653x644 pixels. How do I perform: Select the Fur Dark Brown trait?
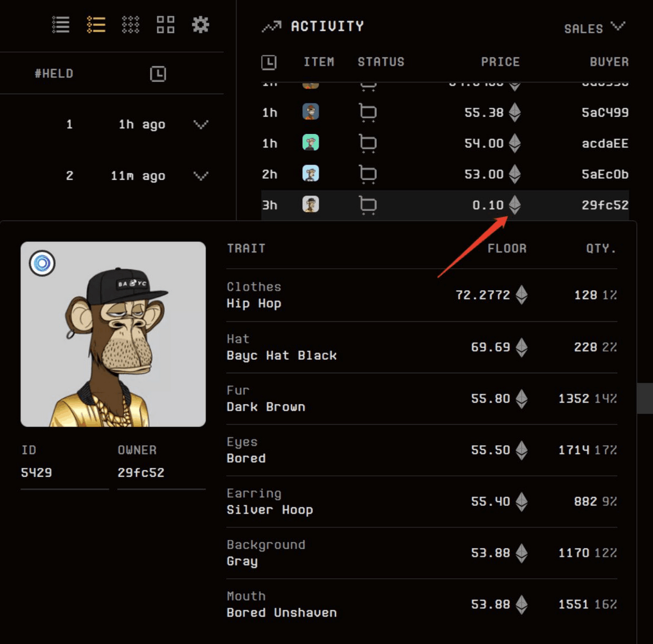(x=422, y=398)
